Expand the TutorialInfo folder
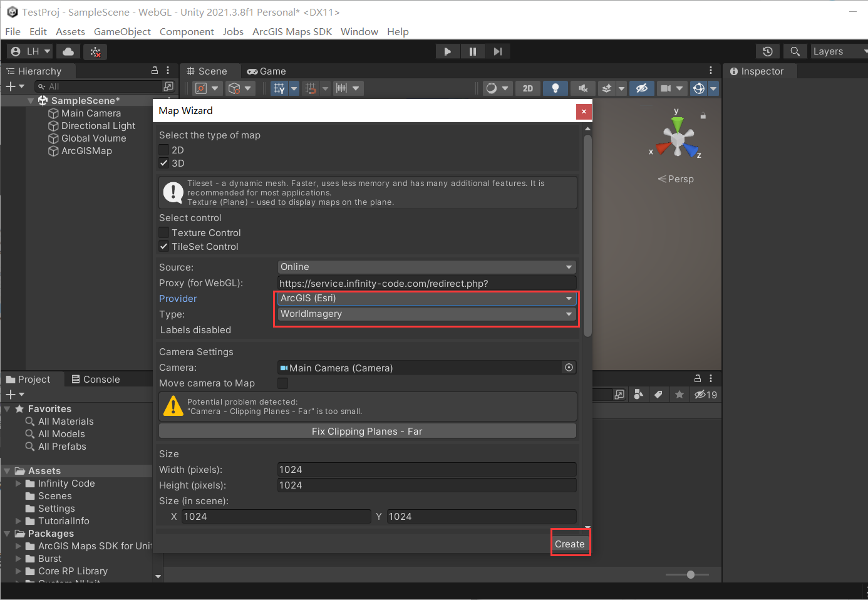The height and width of the screenshot is (600, 868). click(18, 521)
